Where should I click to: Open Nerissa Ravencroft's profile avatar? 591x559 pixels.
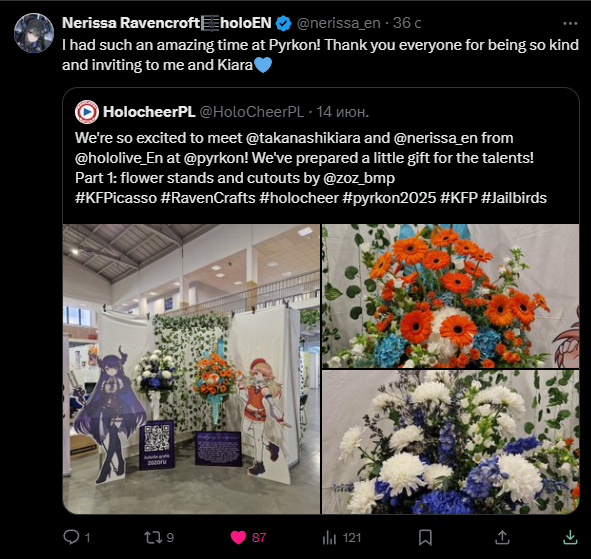coord(34,33)
